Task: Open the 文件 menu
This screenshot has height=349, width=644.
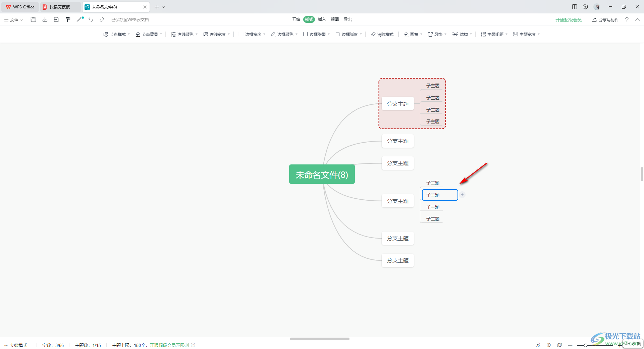Action: [x=14, y=20]
